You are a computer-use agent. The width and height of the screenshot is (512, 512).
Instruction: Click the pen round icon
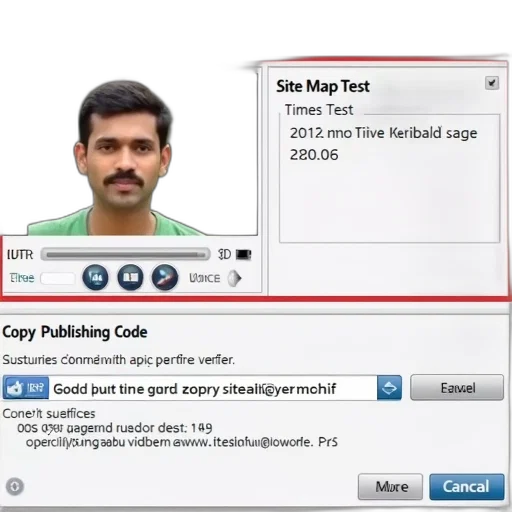point(165,277)
